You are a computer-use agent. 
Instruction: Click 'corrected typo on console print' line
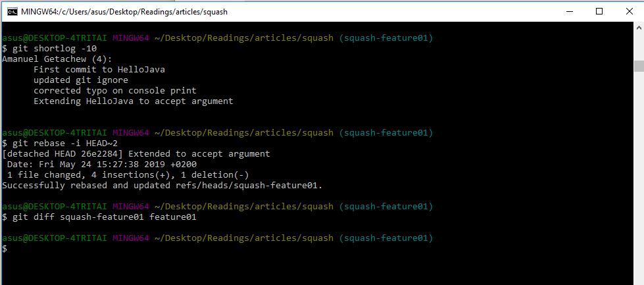click(115, 90)
